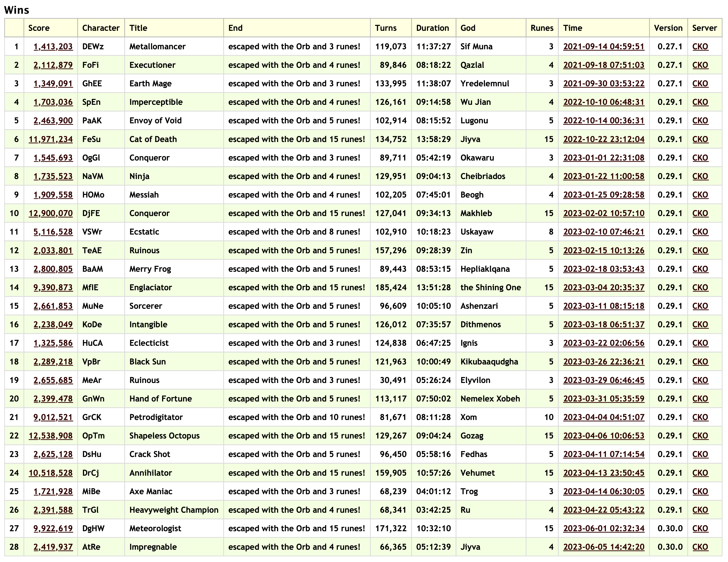Click the Score column header
This screenshot has width=728, height=562.
click(x=51, y=28)
